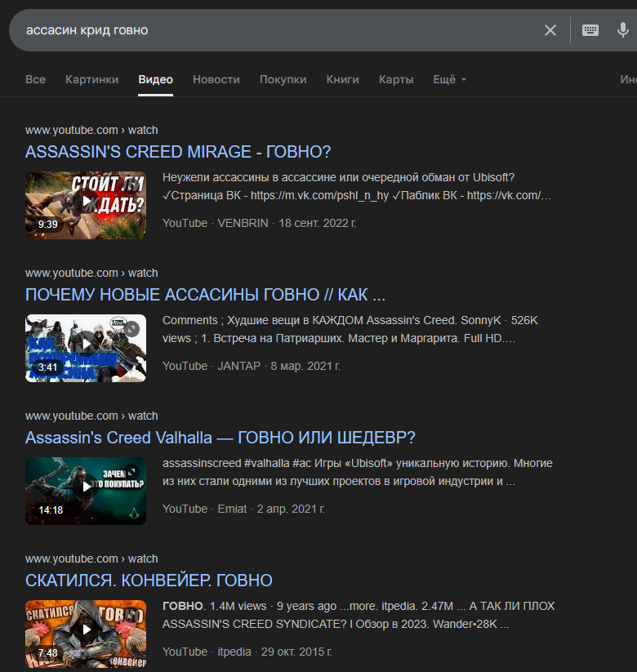Switch to the Все tab

[x=35, y=79]
